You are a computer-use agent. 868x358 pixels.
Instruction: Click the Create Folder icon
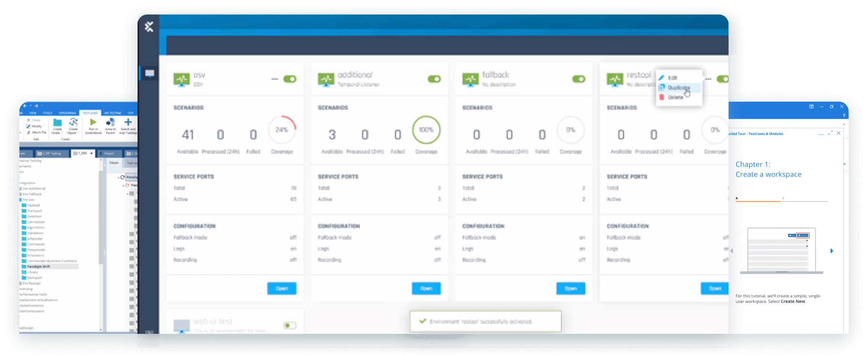point(57,122)
